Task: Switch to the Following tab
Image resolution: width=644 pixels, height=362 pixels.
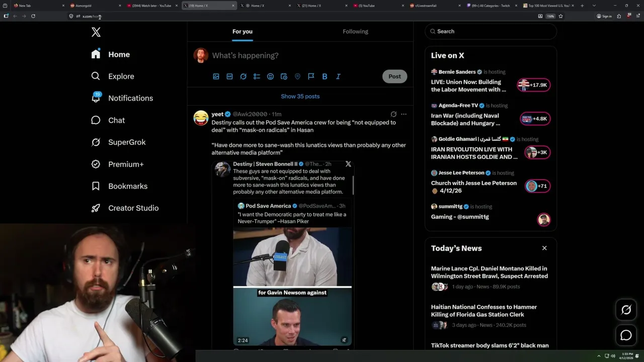Action: click(355, 31)
